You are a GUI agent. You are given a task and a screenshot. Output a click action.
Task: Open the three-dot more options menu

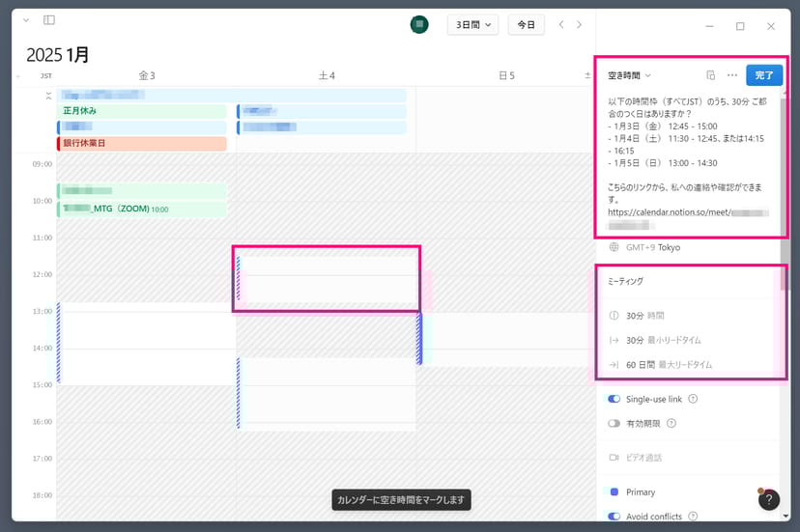click(732, 75)
